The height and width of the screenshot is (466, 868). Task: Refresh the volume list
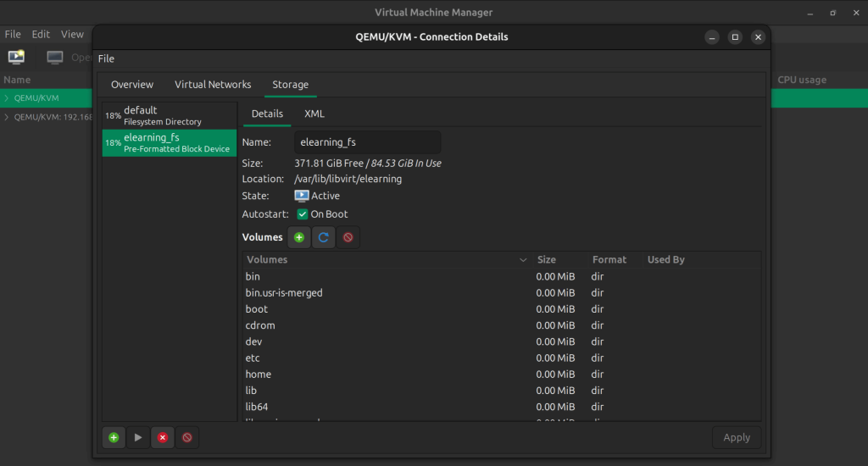click(x=323, y=237)
